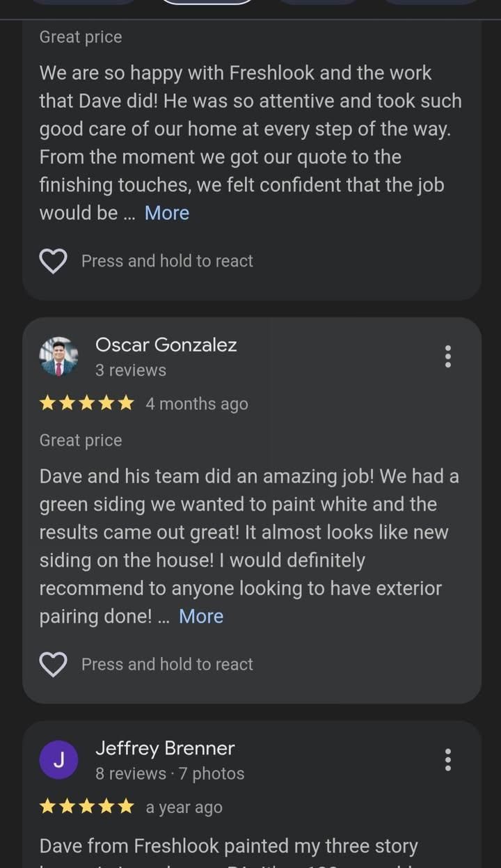Expand 'More' on the Freshlook Dave review
This screenshot has width=501, height=868.
coord(167,213)
